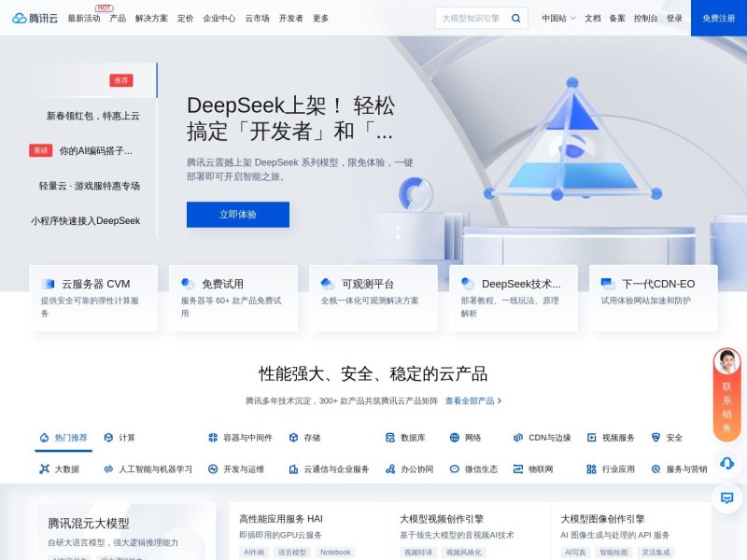Click the 智能绘图 tag
The image size is (747, 560).
coord(613,552)
